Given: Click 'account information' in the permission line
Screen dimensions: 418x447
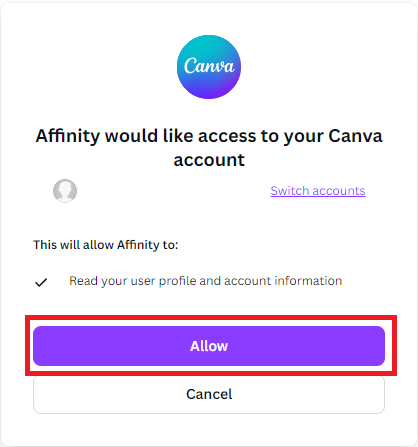Looking at the screenshot, I should tap(283, 281).
